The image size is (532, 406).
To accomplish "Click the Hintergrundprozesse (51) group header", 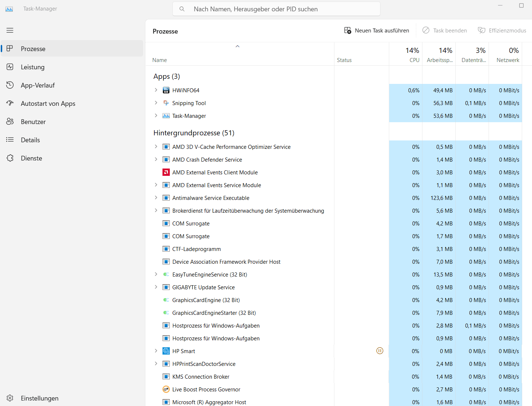I will 194,133.
